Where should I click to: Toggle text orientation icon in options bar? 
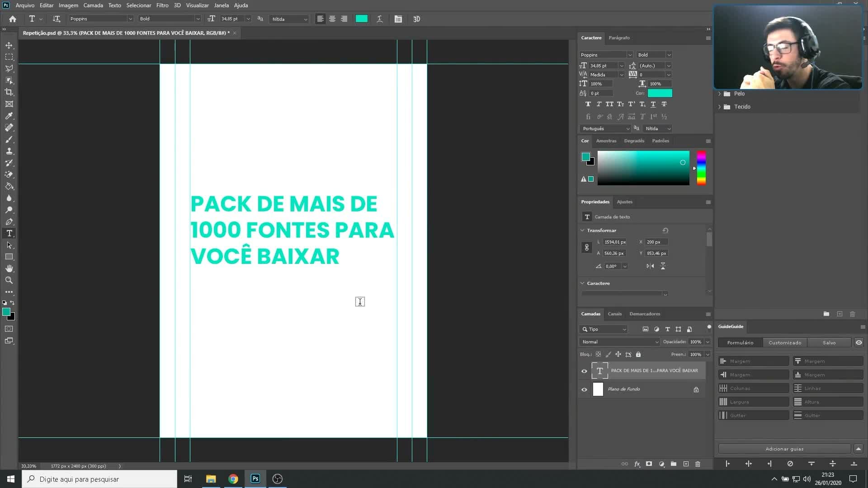pyautogui.click(x=57, y=19)
